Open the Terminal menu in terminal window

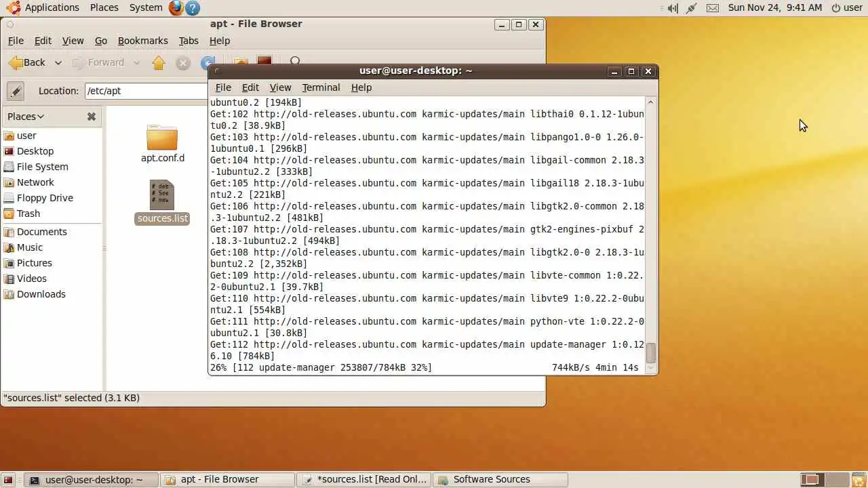click(321, 87)
